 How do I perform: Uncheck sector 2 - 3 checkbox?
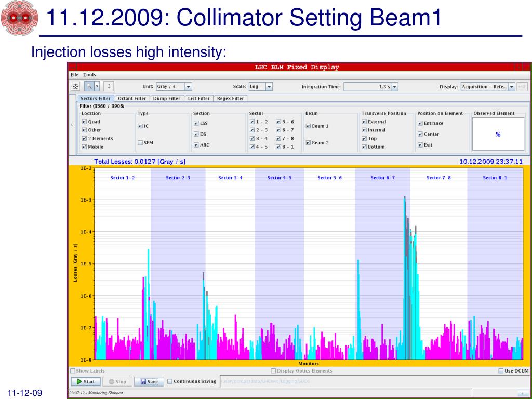coord(252,130)
